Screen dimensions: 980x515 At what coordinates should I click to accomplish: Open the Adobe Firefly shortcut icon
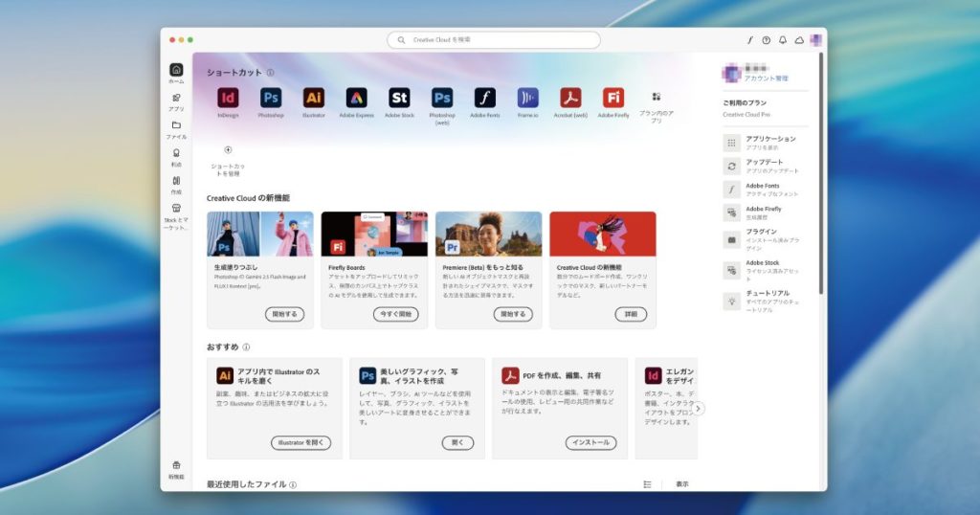(613, 99)
